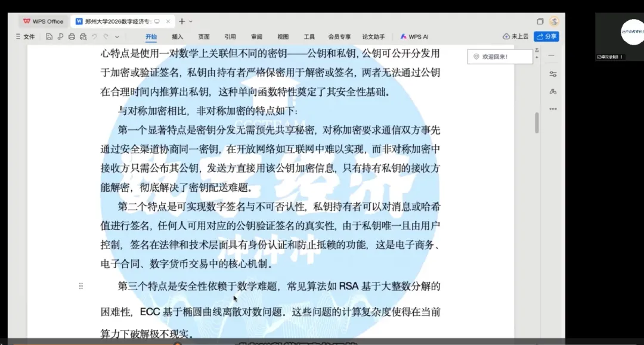This screenshot has width=644, height=345.
Task: Add a new tab with the plus icon
Action: (181, 21)
